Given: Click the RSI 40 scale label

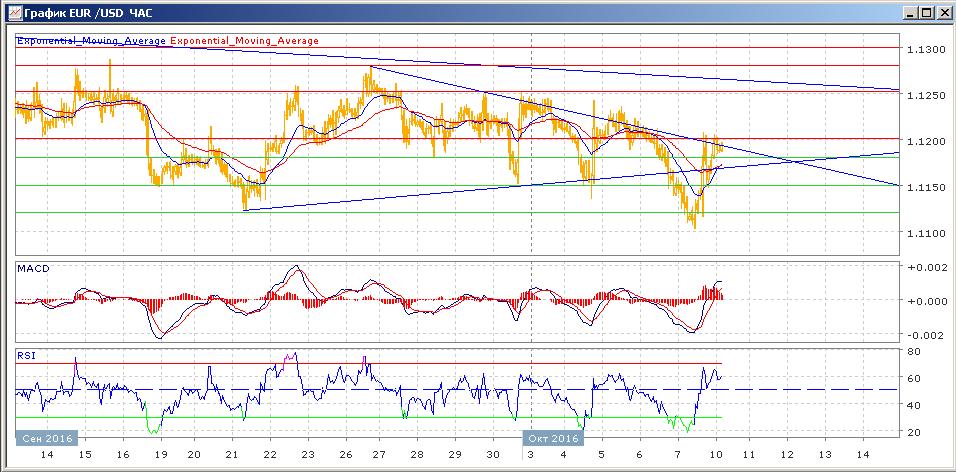Looking at the screenshot, I should (913, 405).
